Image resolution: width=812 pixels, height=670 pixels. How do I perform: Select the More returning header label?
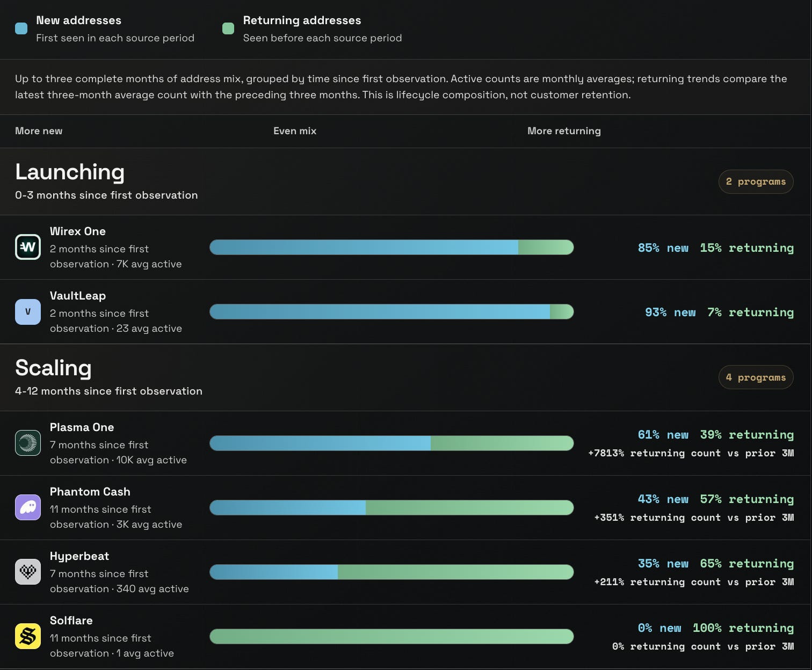(564, 131)
